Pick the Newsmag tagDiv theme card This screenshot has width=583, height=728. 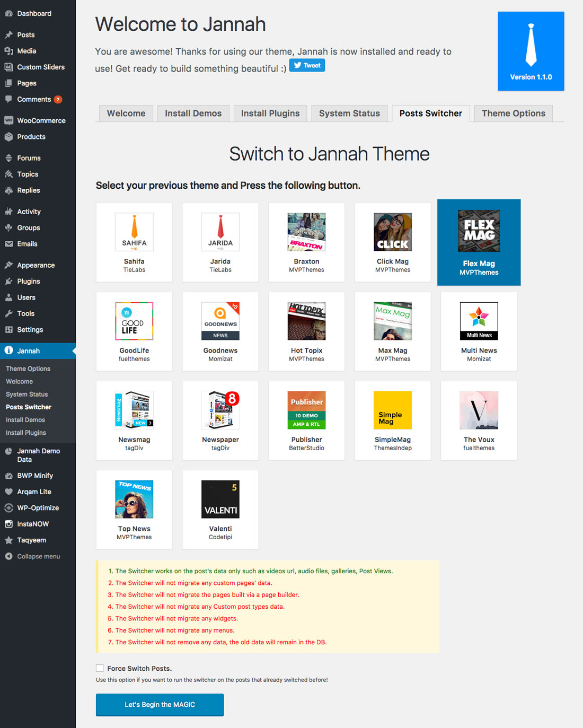click(x=134, y=420)
